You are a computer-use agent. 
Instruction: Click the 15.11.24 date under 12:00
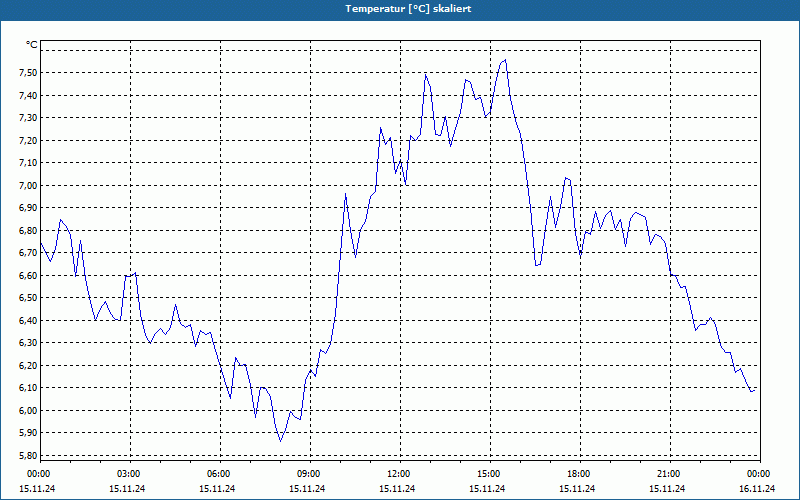click(x=397, y=489)
